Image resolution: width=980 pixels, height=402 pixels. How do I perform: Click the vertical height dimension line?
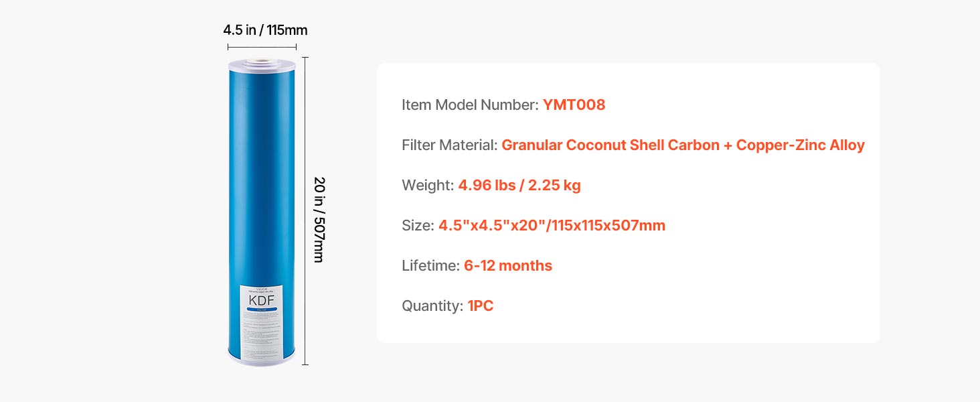coord(305,211)
